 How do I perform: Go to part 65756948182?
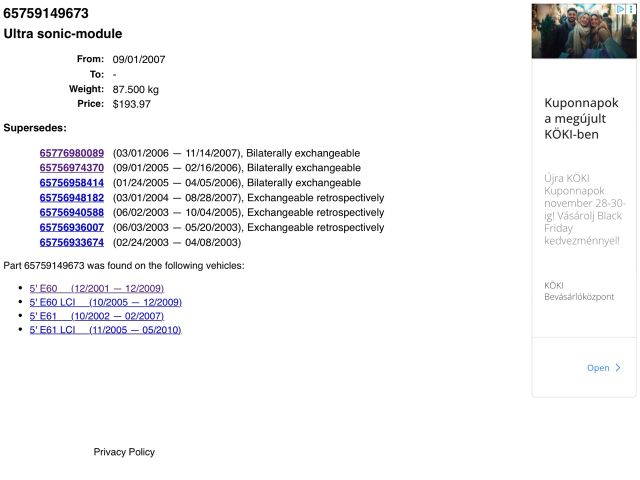tap(72, 198)
